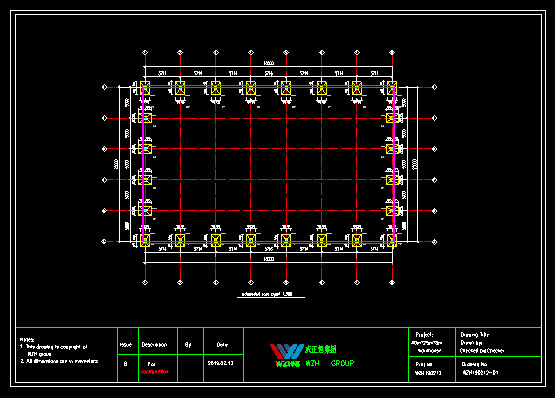Select the date value in revision table

coord(221,363)
